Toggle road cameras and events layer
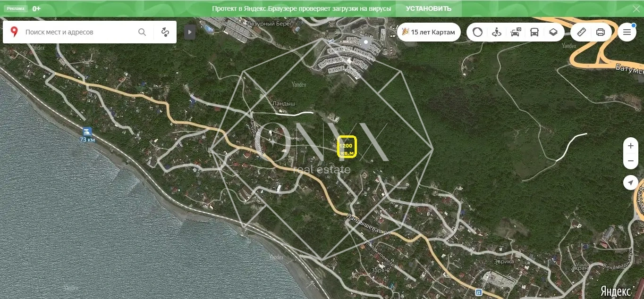The image size is (644, 299). coord(516,32)
